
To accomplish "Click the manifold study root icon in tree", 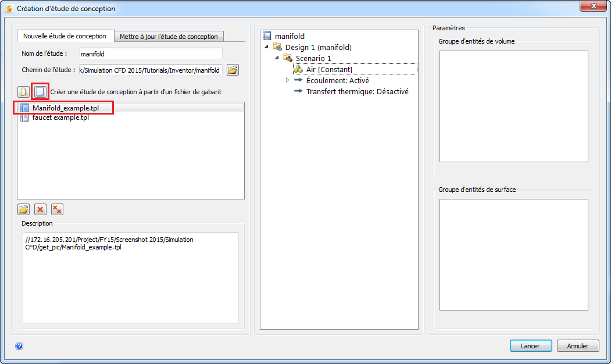I will [x=267, y=36].
